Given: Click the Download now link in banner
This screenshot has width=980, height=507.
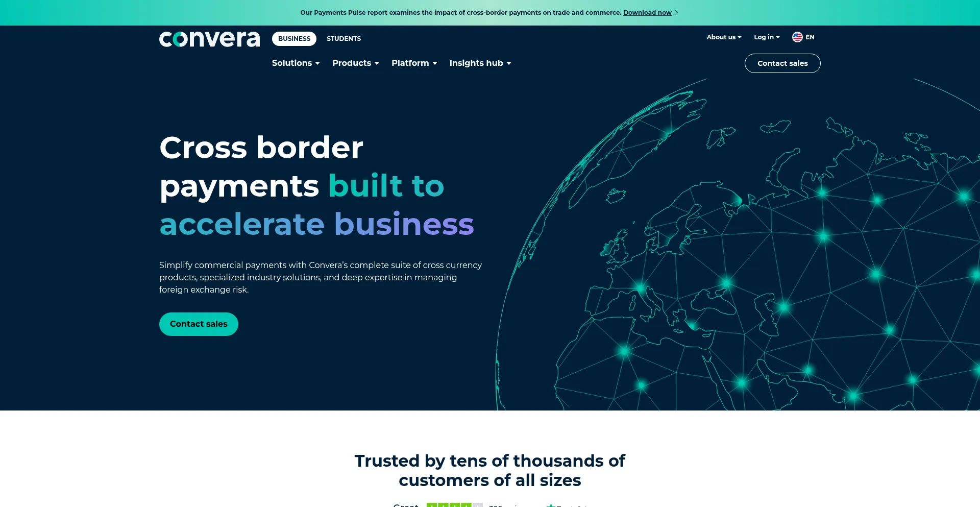Looking at the screenshot, I should (x=647, y=13).
